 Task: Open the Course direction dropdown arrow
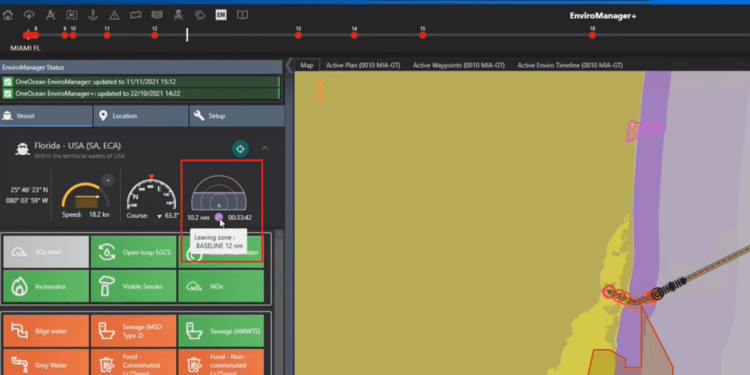coord(159,217)
